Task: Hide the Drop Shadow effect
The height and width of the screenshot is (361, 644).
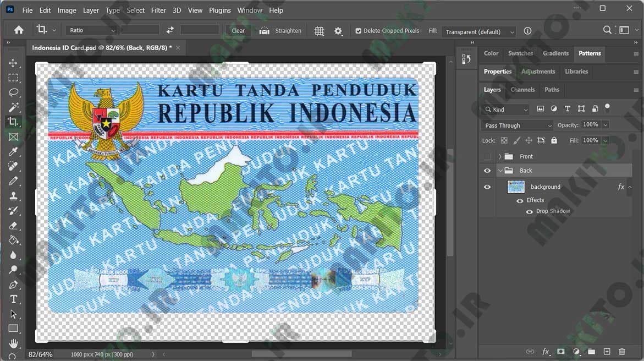Action: [x=530, y=212]
